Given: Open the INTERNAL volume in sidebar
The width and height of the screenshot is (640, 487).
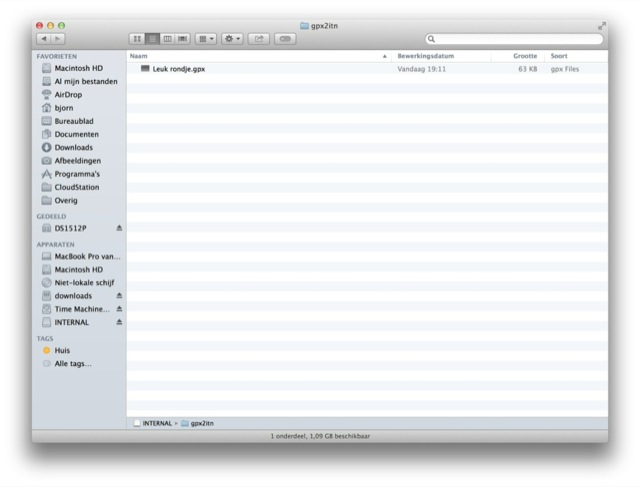Looking at the screenshot, I should 71,322.
